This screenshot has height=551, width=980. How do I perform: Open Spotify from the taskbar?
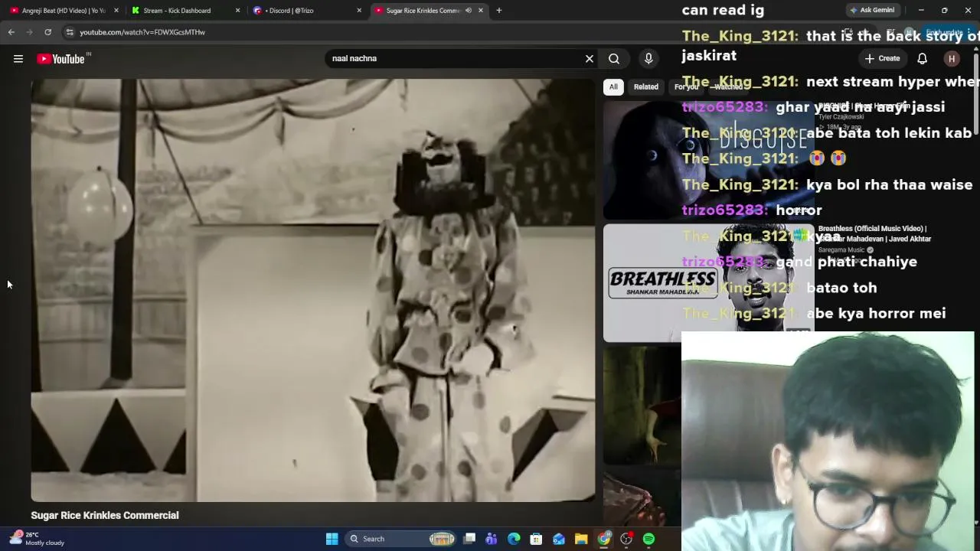[x=648, y=539]
